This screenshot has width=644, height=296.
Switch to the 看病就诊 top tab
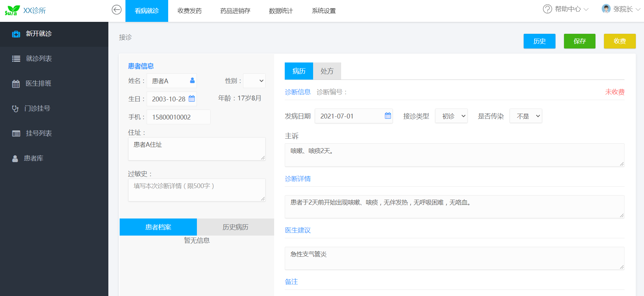pyautogui.click(x=147, y=11)
